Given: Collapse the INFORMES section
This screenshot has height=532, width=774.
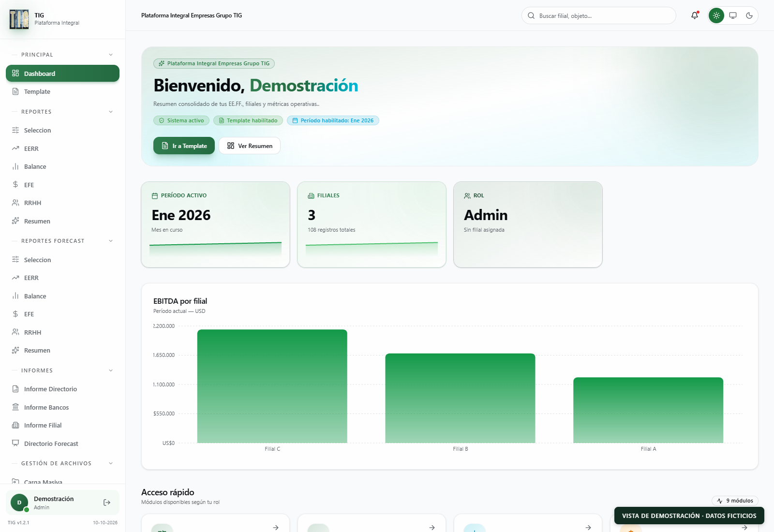Looking at the screenshot, I should point(111,370).
